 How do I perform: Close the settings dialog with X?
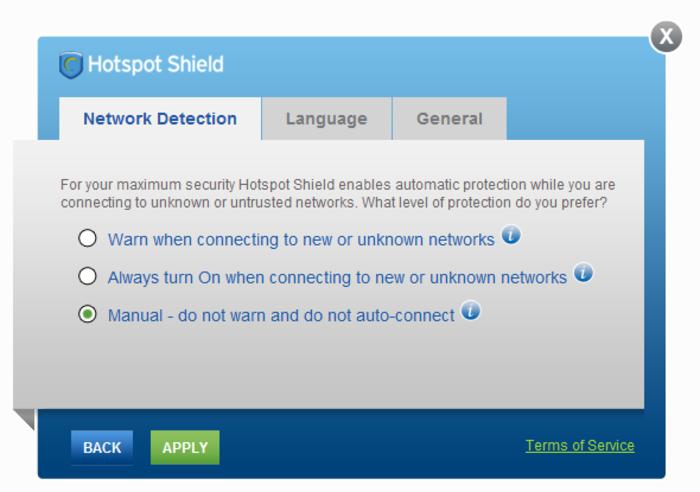666,37
